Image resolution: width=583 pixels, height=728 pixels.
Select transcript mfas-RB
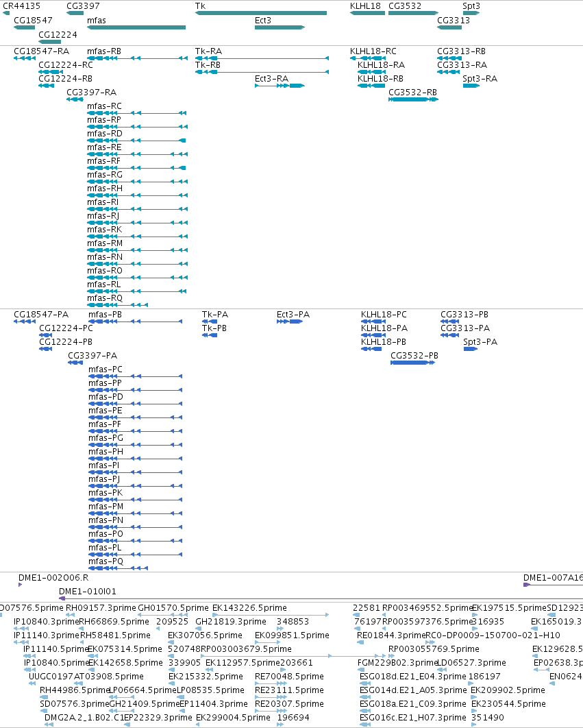(x=104, y=51)
